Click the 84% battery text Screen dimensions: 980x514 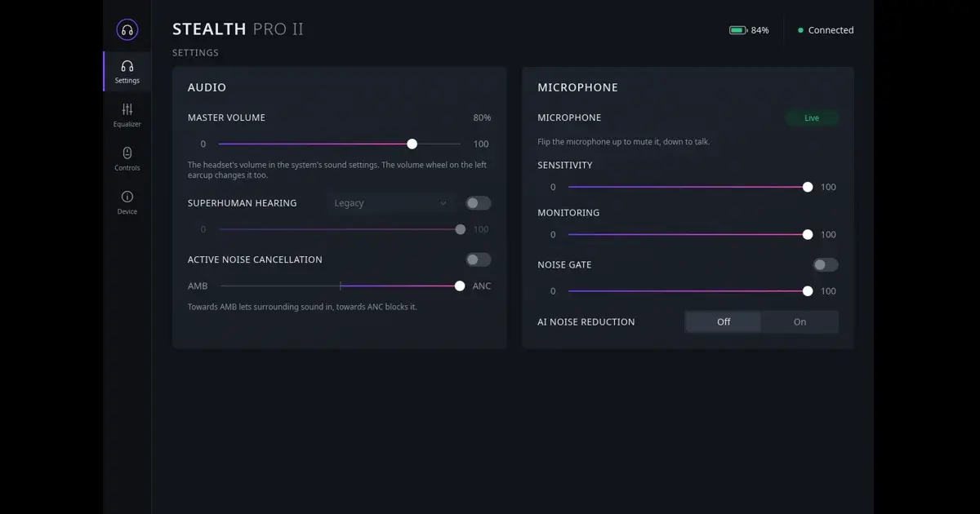[759, 30]
